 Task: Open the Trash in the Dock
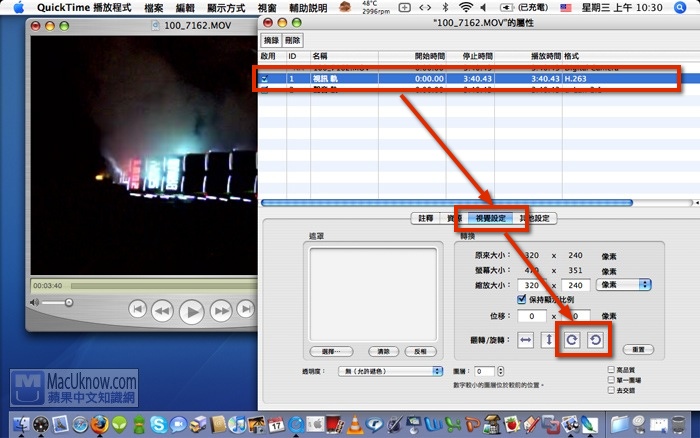(x=679, y=424)
